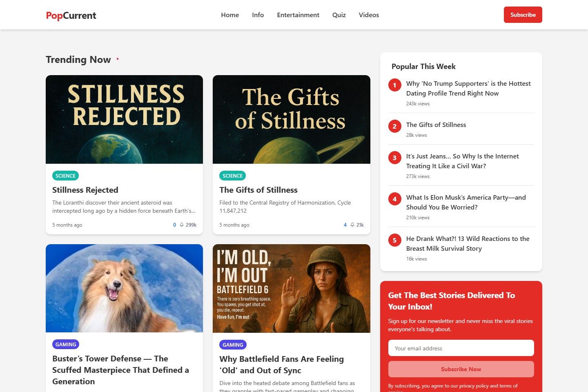Screen dimensions: 588x392
Task: Click the 21k view count
Action: coord(360,225)
